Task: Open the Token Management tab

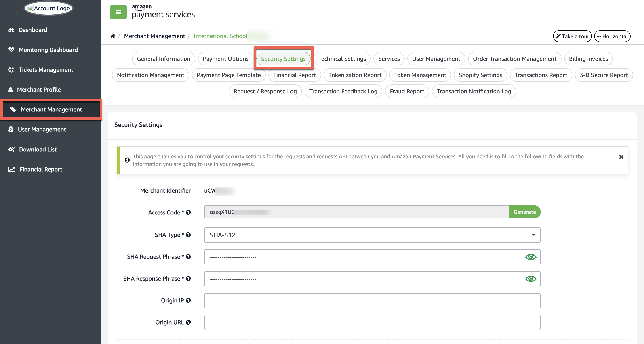Action: [420, 75]
